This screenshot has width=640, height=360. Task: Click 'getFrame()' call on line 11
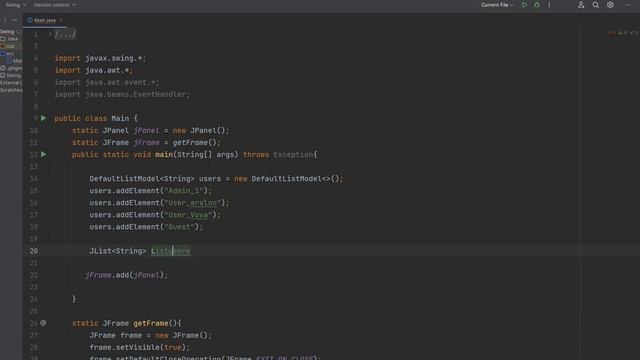point(196,142)
